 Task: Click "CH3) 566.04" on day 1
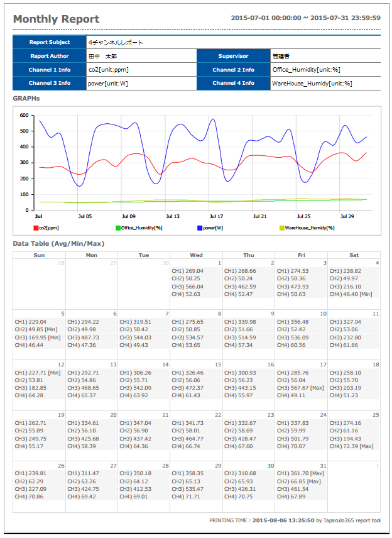point(188,287)
